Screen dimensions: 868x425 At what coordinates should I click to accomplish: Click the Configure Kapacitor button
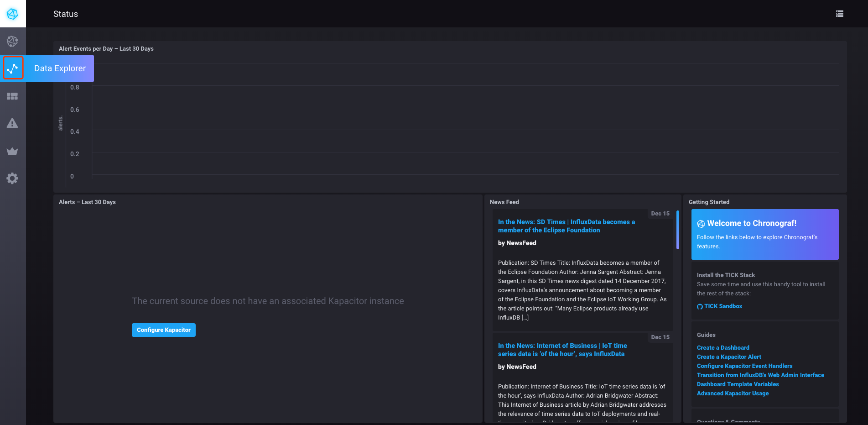(x=164, y=330)
